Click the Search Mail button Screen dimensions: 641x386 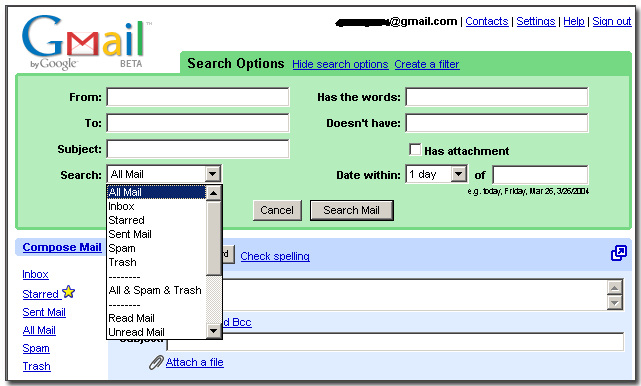click(352, 210)
